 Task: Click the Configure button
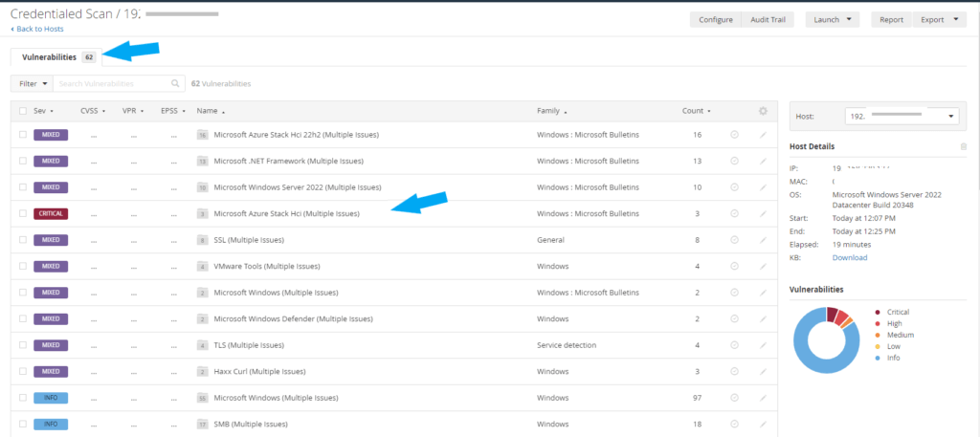pos(716,19)
